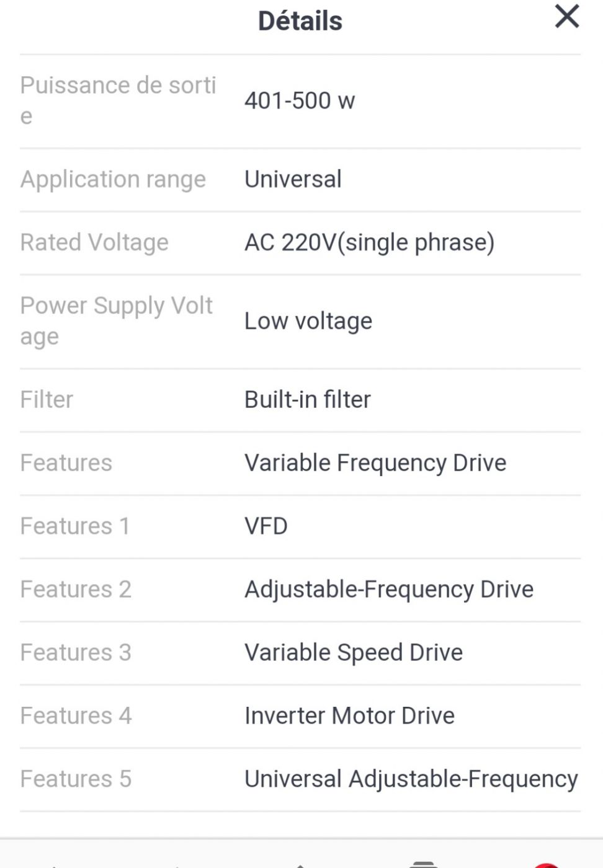
Task: Select the Universal application range value
Action: [293, 179]
